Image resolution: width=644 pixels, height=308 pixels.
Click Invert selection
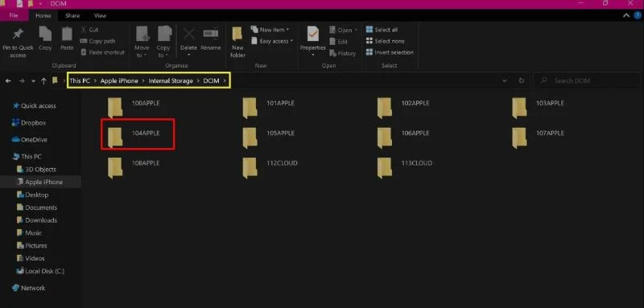point(390,52)
